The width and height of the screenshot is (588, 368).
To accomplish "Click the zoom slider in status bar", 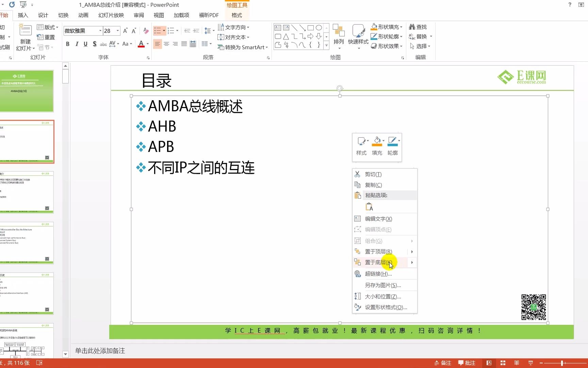I will point(562,363).
